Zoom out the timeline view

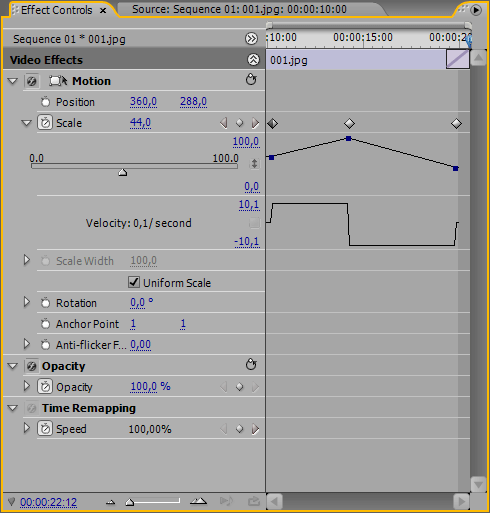(x=110, y=502)
